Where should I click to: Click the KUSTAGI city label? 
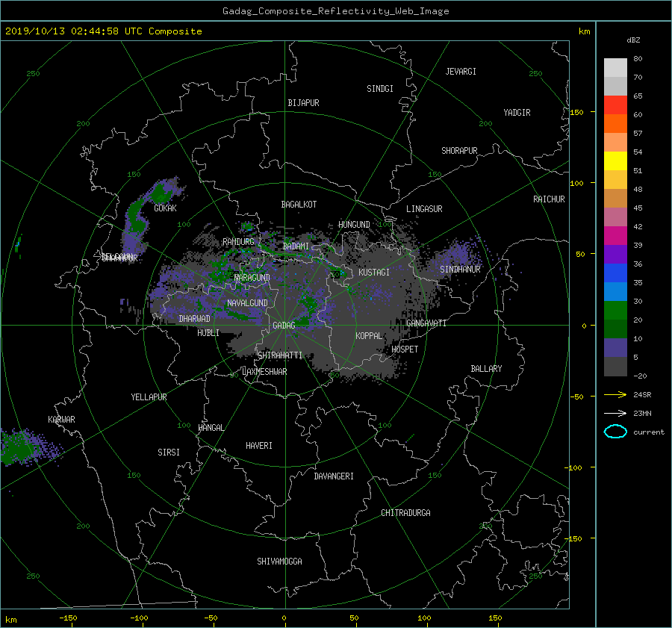(x=374, y=273)
